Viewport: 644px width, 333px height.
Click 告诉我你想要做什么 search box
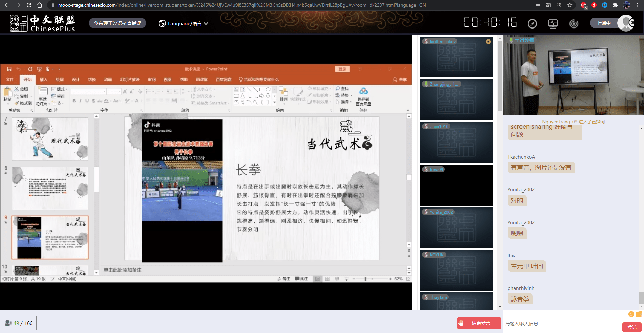point(258,79)
